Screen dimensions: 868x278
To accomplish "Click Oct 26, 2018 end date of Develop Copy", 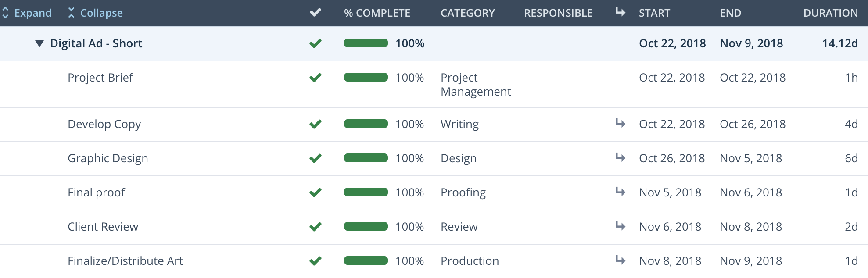I will click(753, 124).
